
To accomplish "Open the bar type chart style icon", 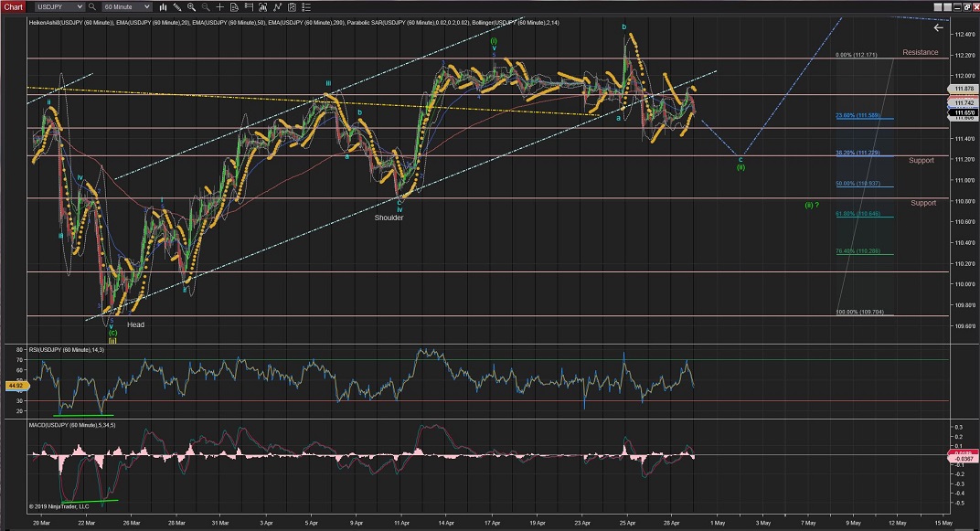I will click(x=164, y=6).
